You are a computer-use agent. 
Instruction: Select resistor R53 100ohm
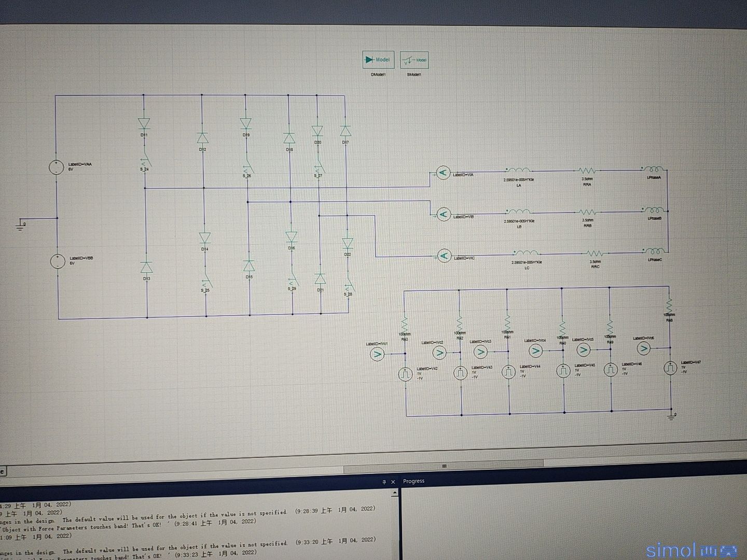click(404, 324)
